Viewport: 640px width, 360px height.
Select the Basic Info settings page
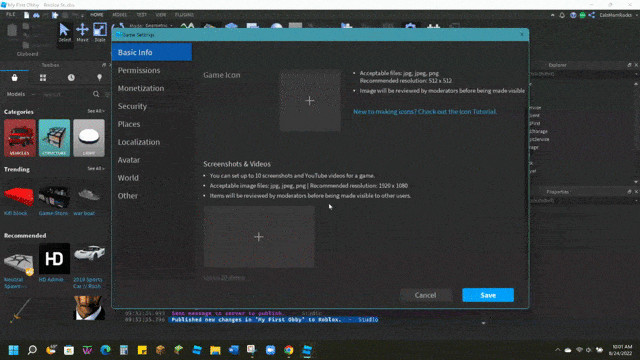(x=152, y=52)
